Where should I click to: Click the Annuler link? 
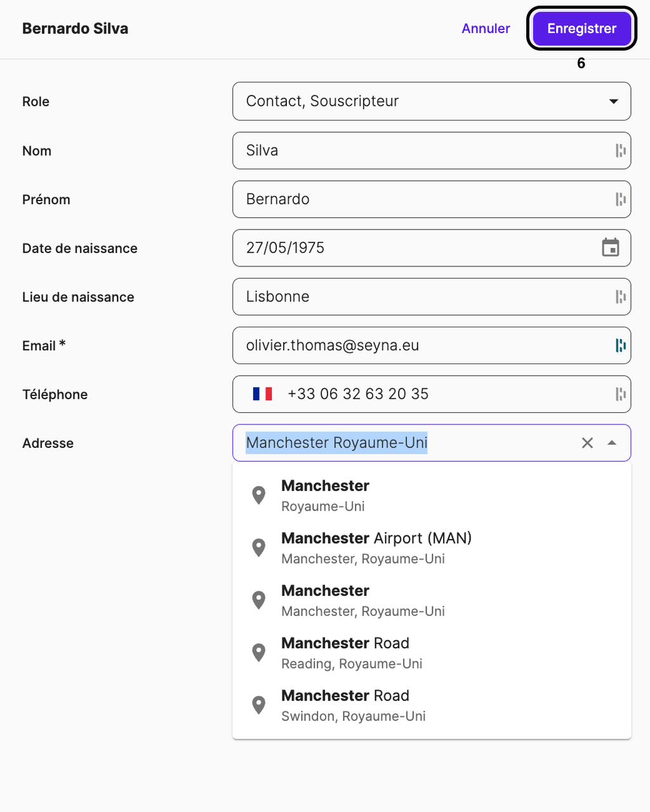(x=486, y=29)
